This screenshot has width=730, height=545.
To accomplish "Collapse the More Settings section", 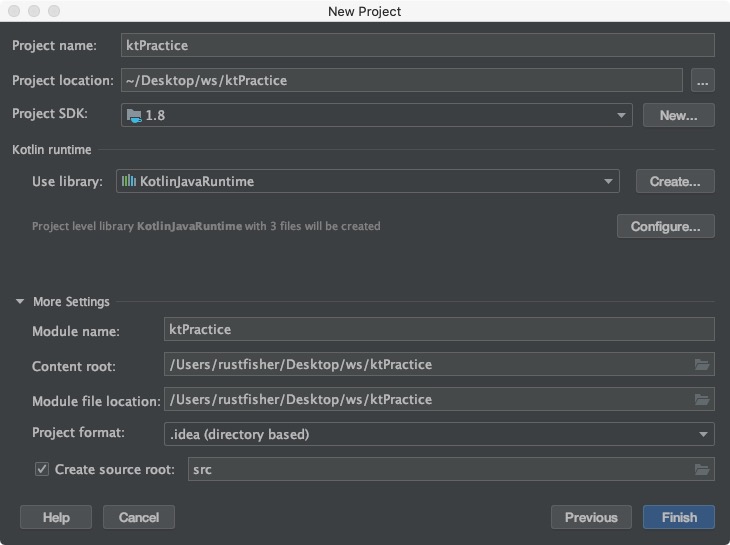I will [20, 302].
